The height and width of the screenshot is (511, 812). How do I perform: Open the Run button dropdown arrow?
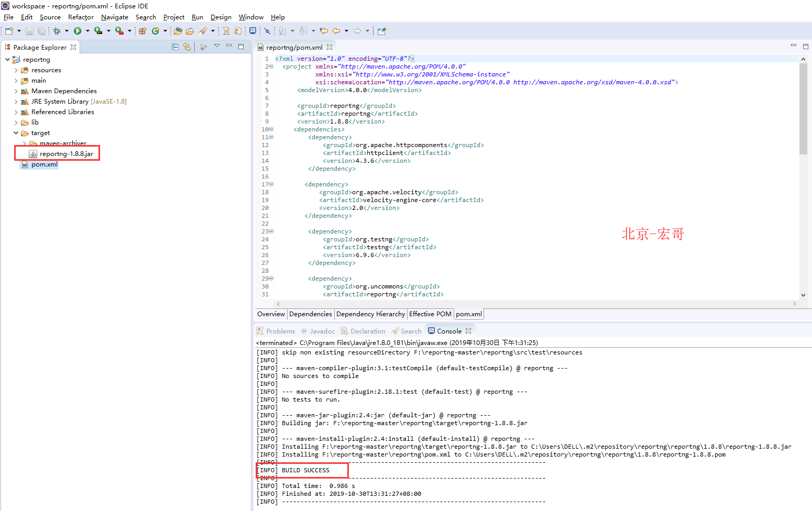[87, 31]
